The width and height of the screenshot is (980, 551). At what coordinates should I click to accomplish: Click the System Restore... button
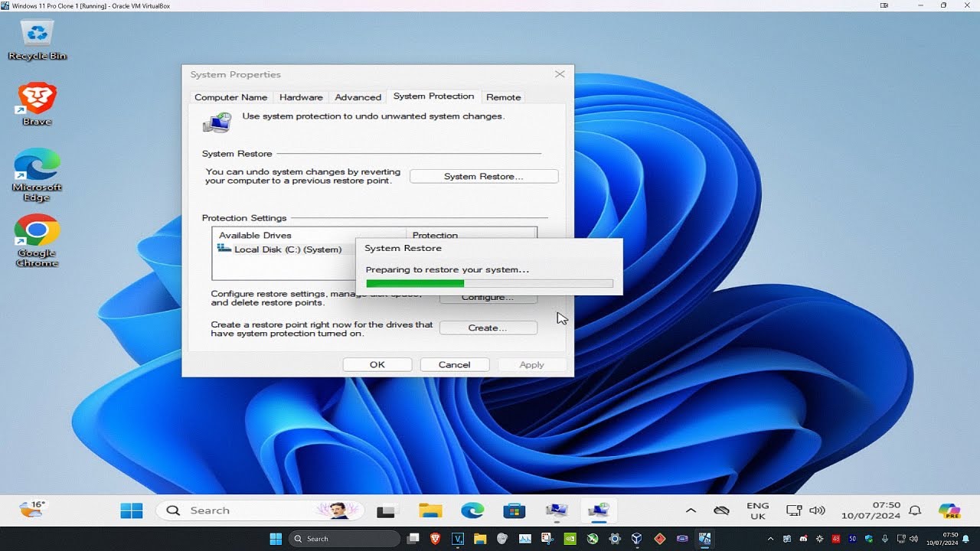[484, 177]
